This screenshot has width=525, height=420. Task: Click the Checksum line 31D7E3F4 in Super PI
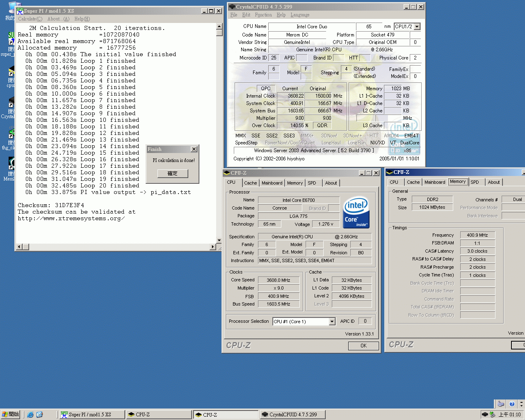coord(51,205)
